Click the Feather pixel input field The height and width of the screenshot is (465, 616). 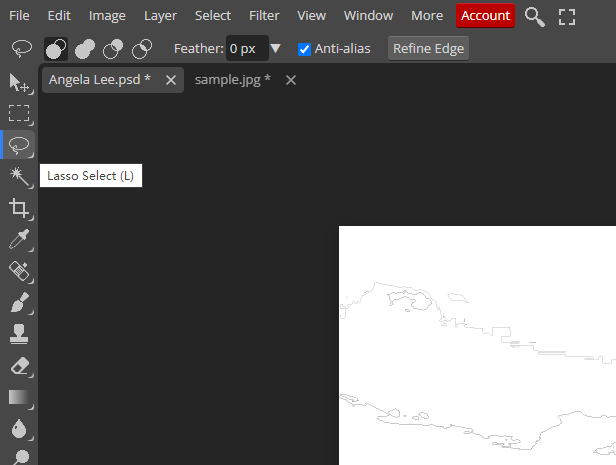[245, 49]
